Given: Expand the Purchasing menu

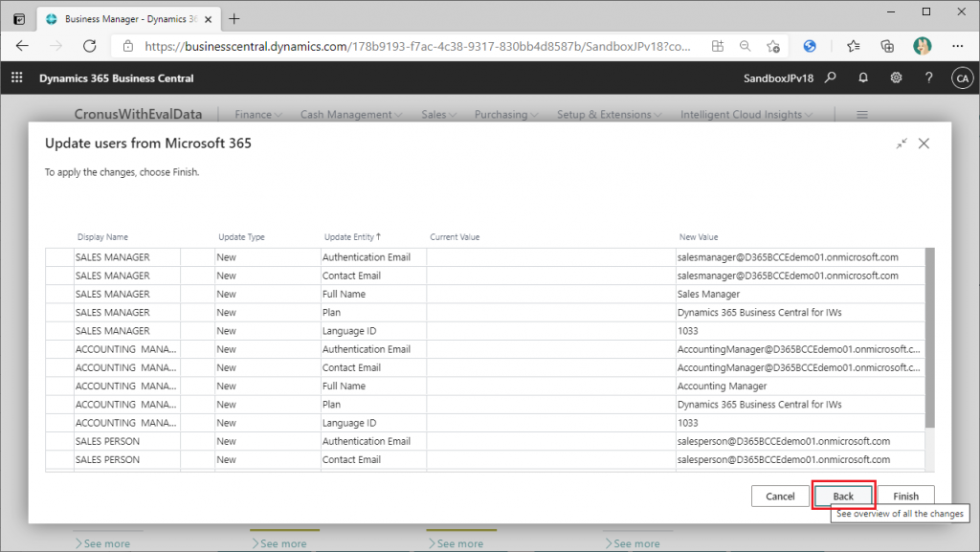Looking at the screenshot, I should (x=506, y=114).
